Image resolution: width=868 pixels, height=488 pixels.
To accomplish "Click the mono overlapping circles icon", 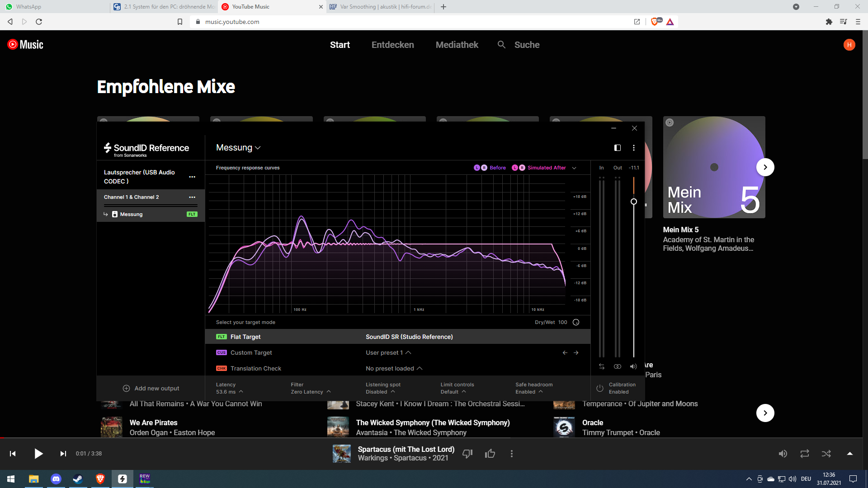I will (618, 366).
